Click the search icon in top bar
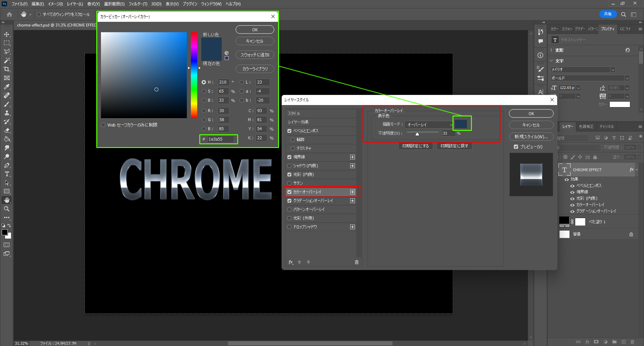644x346 pixels. pos(623,14)
